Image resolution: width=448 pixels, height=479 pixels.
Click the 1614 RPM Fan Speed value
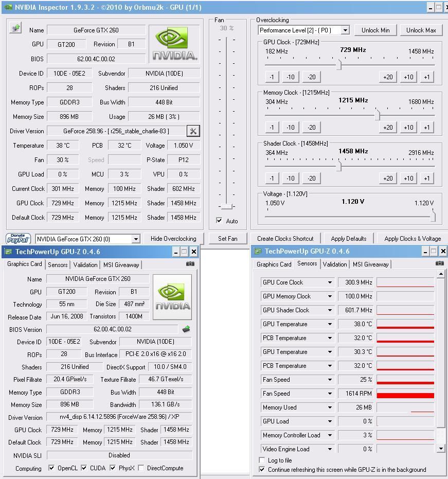click(356, 394)
